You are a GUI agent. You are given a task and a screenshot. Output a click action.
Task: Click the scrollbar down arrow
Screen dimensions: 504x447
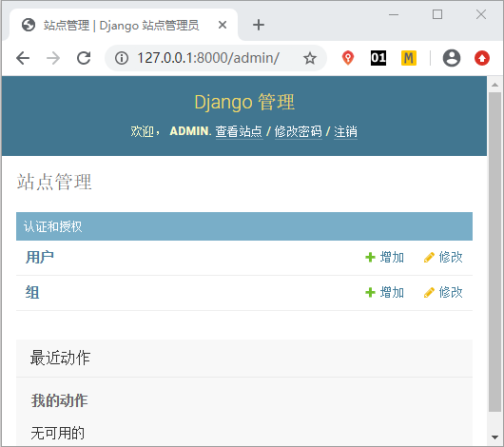click(495, 437)
